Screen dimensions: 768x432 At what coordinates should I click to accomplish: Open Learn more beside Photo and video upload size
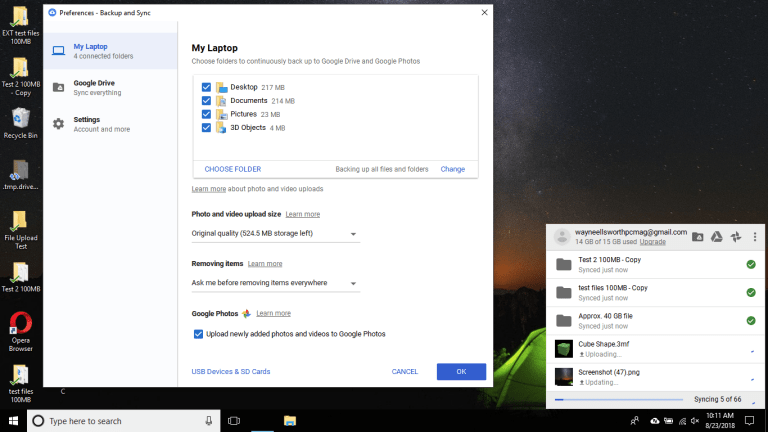pos(303,214)
